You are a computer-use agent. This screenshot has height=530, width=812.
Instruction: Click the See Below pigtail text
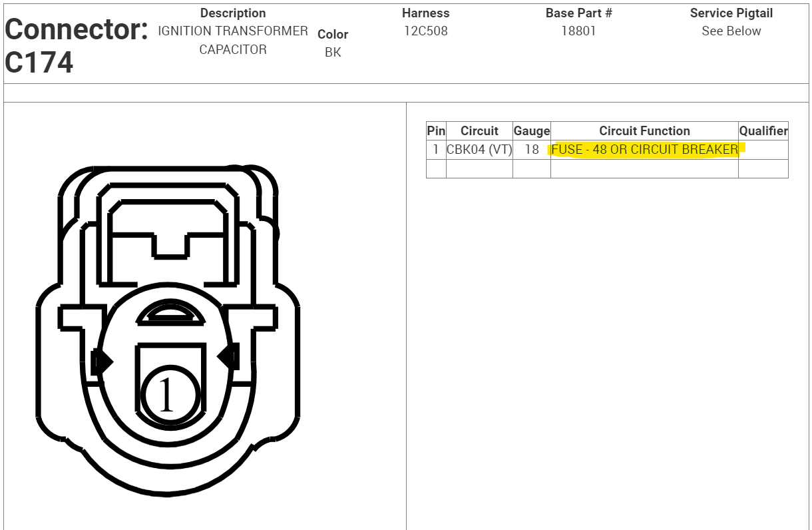click(x=731, y=31)
